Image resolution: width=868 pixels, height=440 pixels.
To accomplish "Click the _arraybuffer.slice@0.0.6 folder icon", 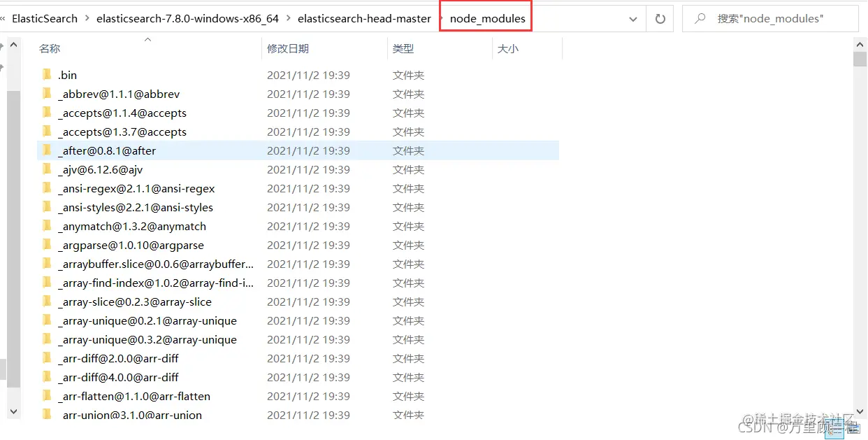I will click(x=47, y=264).
